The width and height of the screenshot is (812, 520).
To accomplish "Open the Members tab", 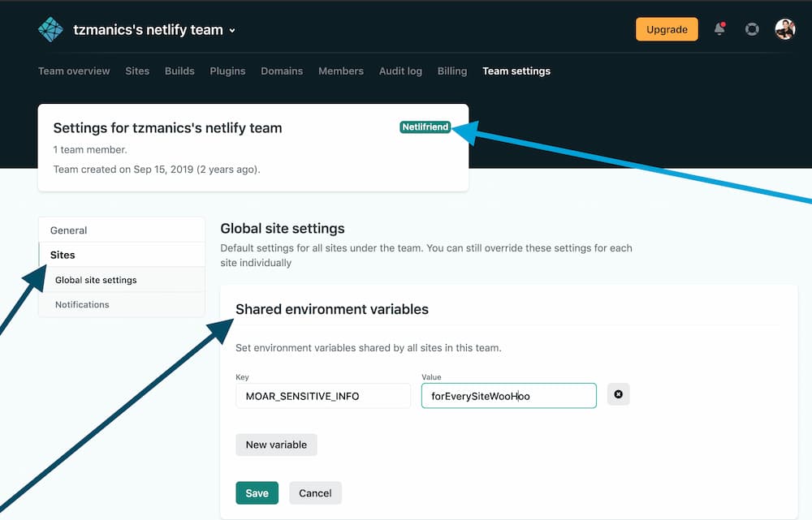I will pyautogui.click(x=341, y=71).
